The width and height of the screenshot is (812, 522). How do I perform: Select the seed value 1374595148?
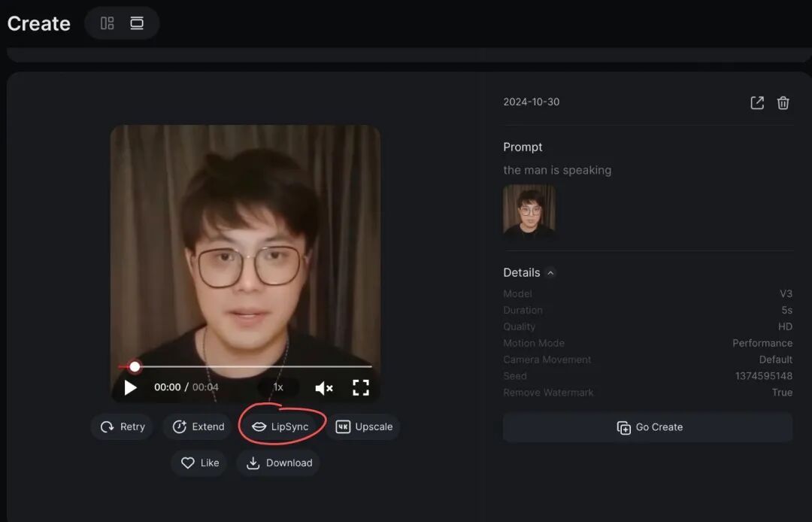tap(764, 376)
